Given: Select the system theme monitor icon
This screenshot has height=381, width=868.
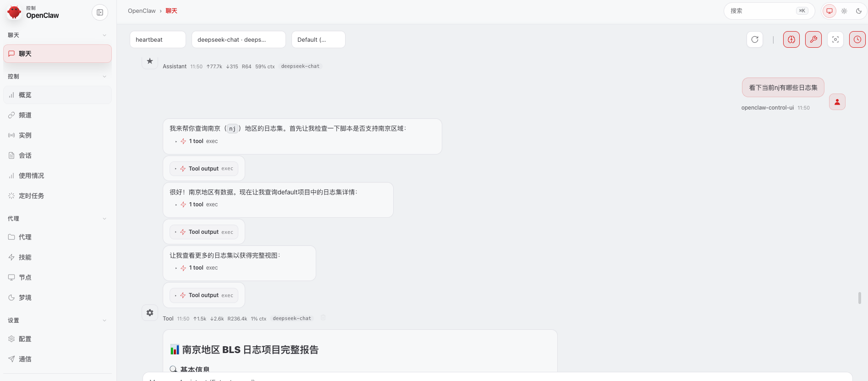Looking at the screenshot, I should pos(830,11).
